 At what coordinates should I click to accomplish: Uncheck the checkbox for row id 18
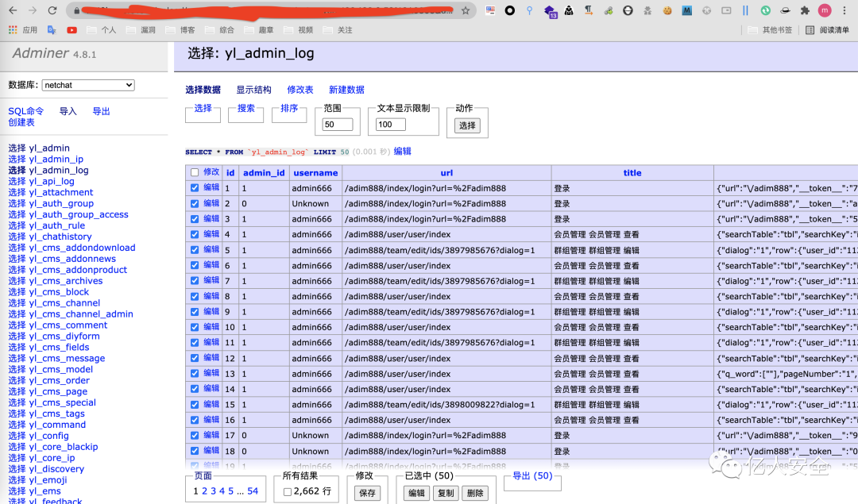(195, 451)
